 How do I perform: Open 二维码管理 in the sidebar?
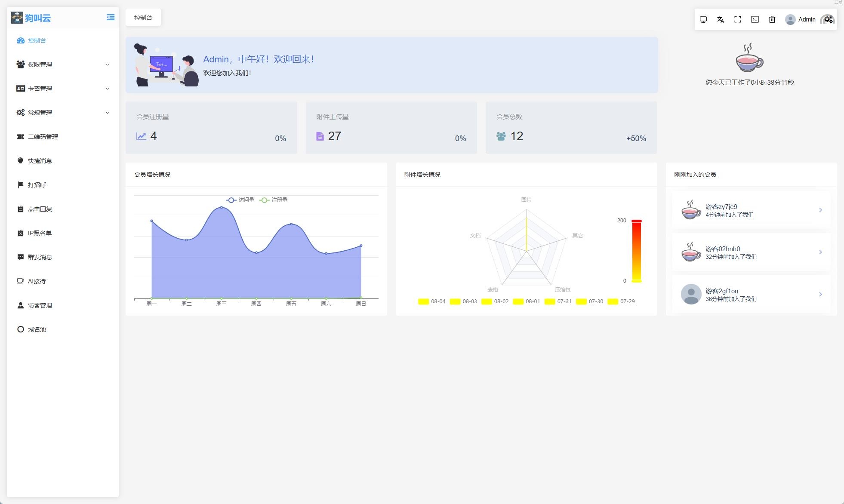coord(43,137)
